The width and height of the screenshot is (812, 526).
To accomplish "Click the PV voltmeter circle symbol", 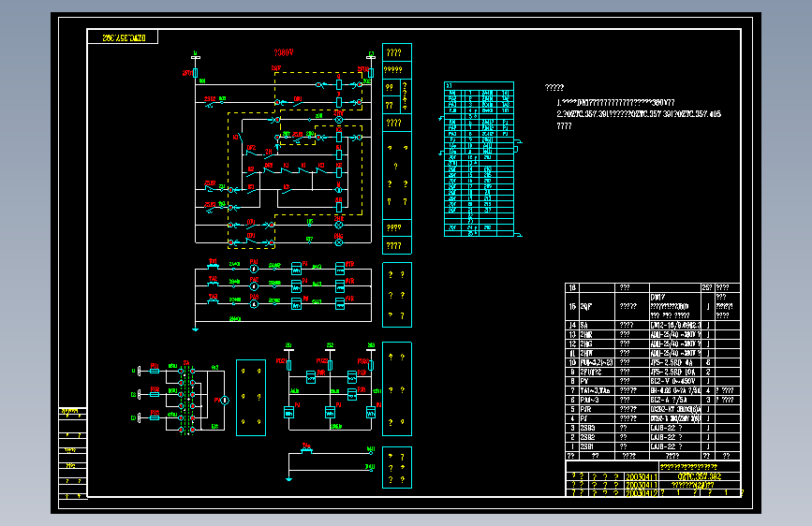I will pos(224,401).
